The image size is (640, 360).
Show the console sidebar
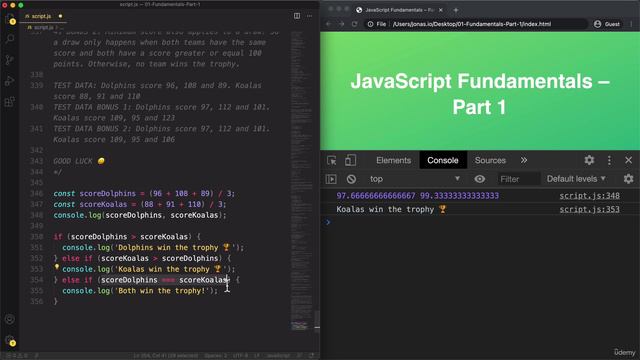click(x=331, y=179)
